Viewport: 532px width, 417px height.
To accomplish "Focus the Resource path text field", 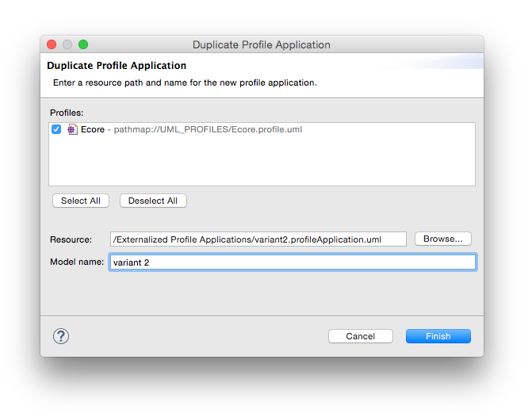I will [x=258, y=239].
